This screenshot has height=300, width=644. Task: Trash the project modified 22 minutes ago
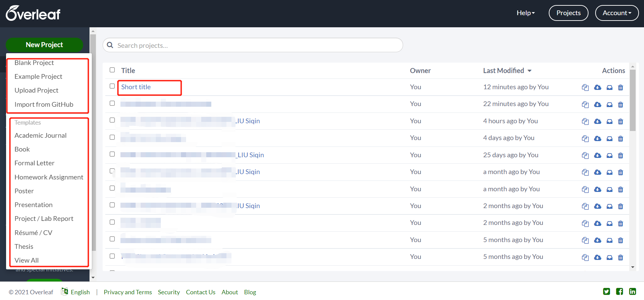pyautogui.click(x=620, y=105)
